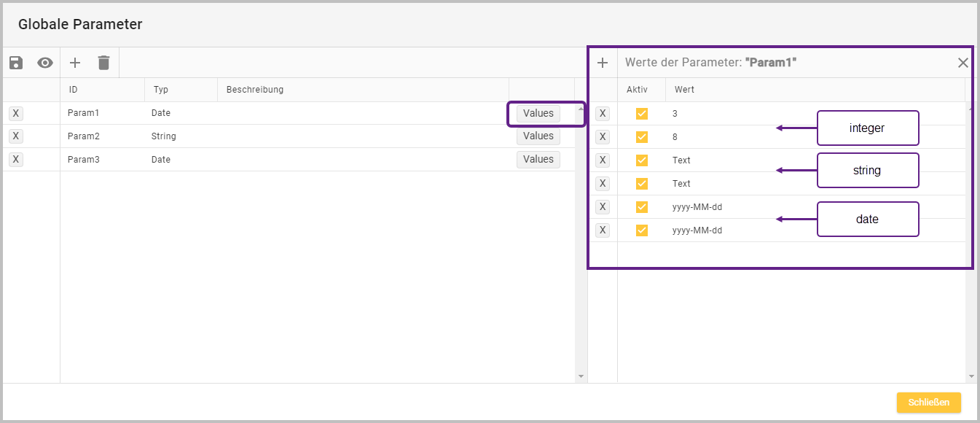
Task: Add a new value to Param1
Action: (603, 63)
